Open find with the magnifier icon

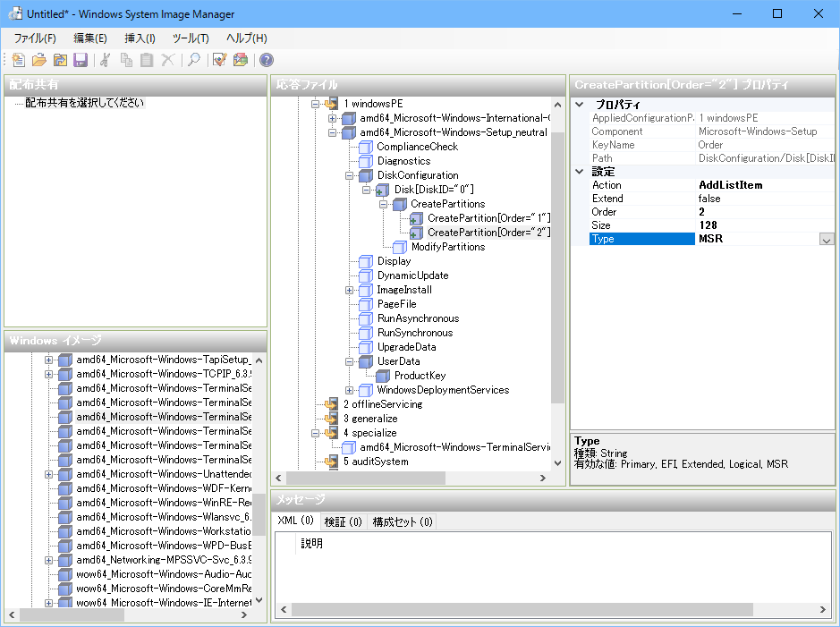pos(194,60)
